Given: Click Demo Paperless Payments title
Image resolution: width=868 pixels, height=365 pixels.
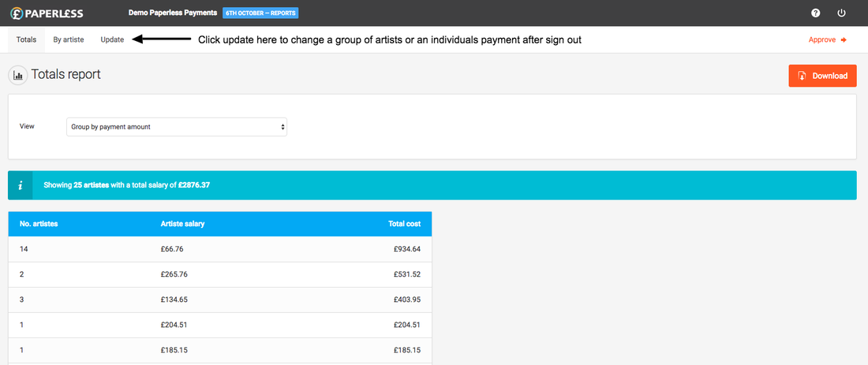Looking at the screenshot, I should point(172,13).
